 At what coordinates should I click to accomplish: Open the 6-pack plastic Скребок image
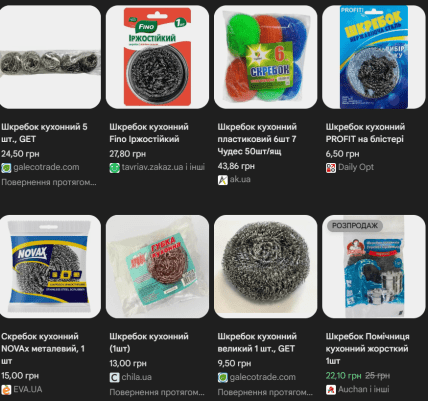pos(266,57)
